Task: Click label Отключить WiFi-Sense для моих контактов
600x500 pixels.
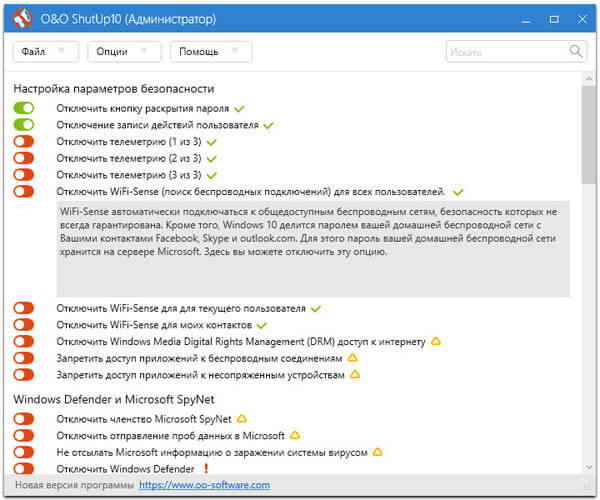Action: click(x=154, y=325)
